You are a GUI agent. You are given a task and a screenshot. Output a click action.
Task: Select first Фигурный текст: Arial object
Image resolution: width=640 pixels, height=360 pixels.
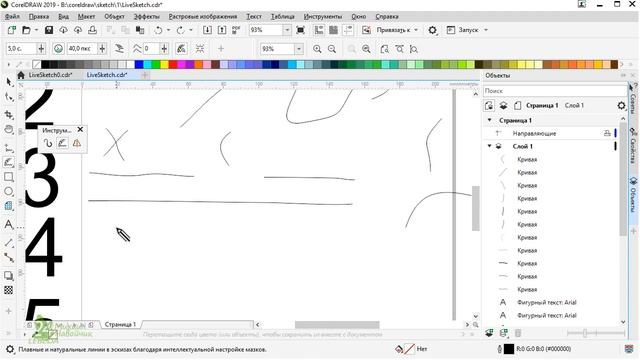(x=547, y=302)
